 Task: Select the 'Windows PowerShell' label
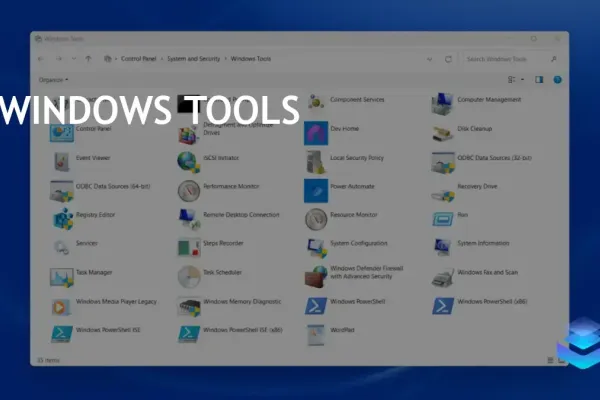pyautogui.click(x=358, y=302)
